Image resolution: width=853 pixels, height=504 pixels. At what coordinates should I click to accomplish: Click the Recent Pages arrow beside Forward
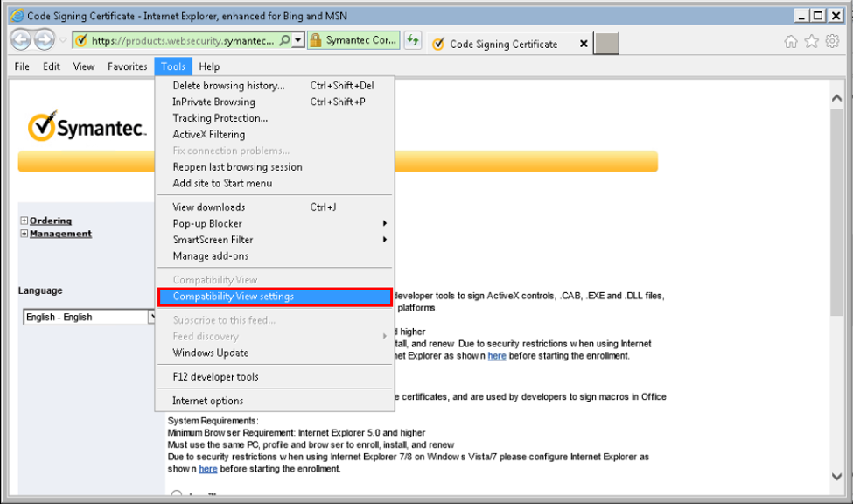(x=63, y=40)
